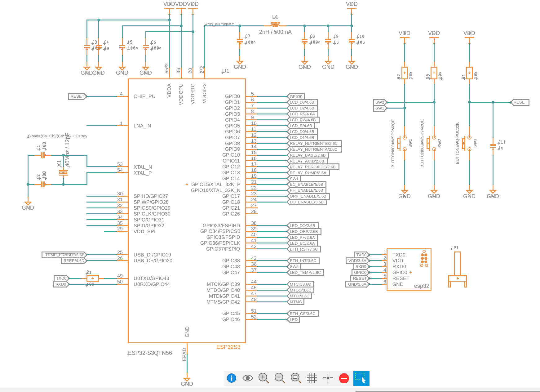The height and width of the screenshot is (392, 540).
Task: Click the Zoom Out magnifier icon
Action: pos(280,378)
